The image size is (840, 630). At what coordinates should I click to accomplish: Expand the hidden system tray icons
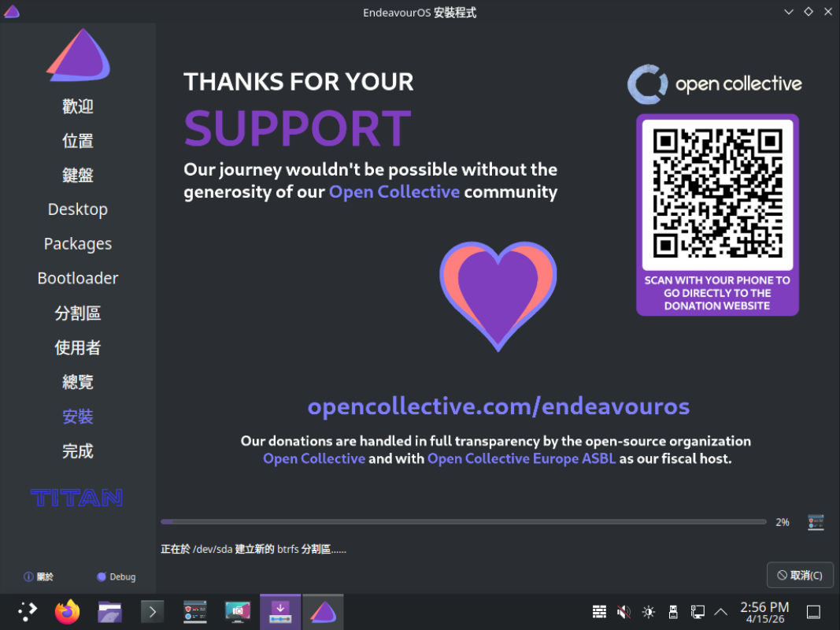point(720,612)
